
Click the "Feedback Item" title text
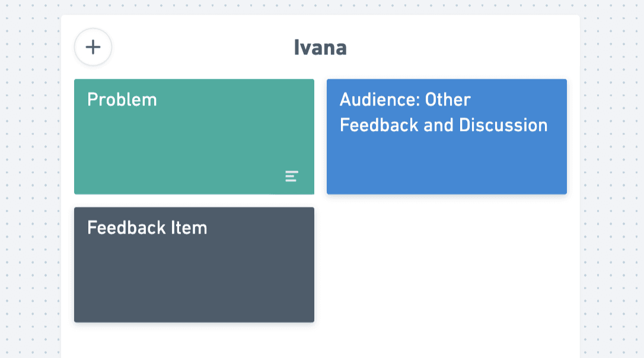pyautogui.click(x=147, y=228)
